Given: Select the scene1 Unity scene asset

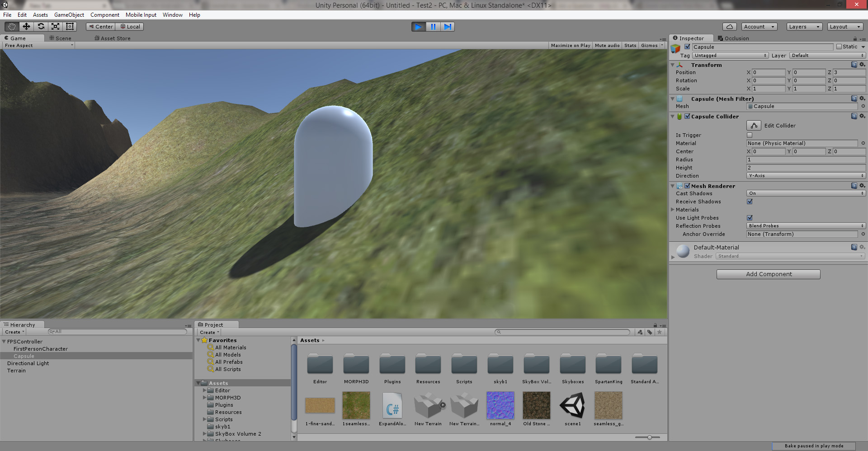Looking at the screenshot, I should point(573,405).
